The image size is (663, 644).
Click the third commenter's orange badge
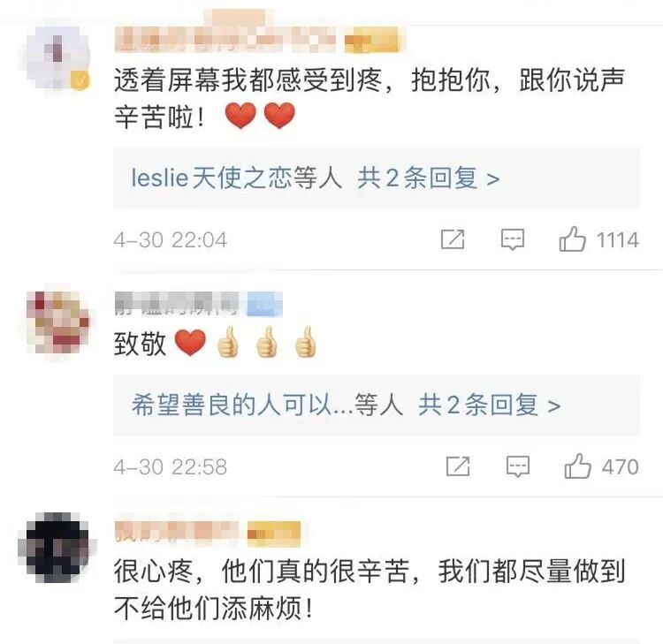(273, 534)
